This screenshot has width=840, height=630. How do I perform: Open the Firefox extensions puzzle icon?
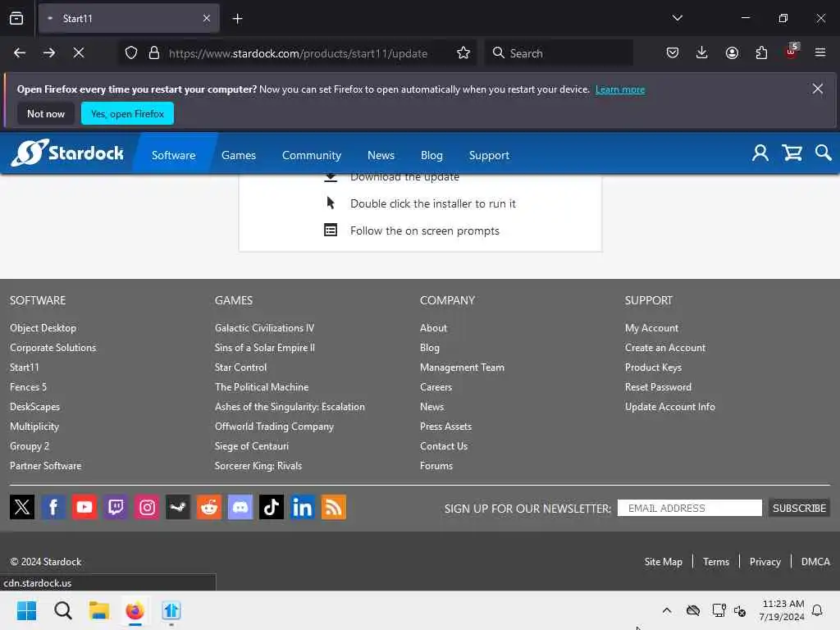pos(761,52)
